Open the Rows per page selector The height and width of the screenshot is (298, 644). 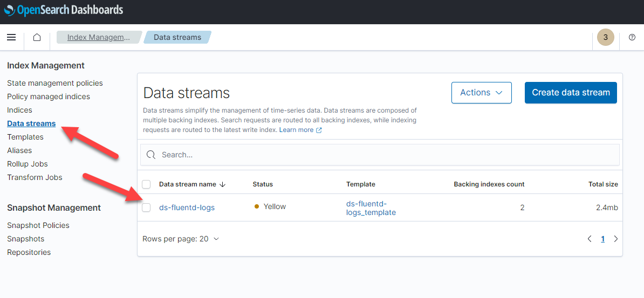(181, 239)
